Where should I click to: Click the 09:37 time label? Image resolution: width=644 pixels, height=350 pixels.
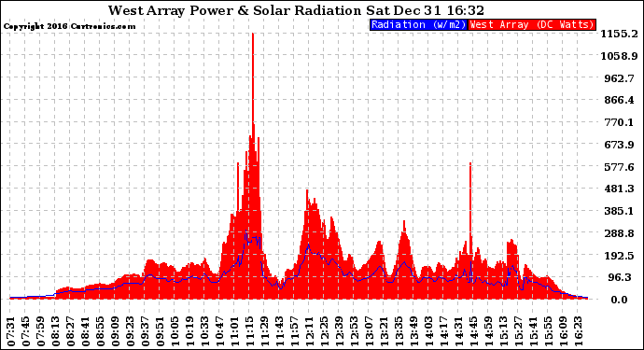tap(146, 331)
